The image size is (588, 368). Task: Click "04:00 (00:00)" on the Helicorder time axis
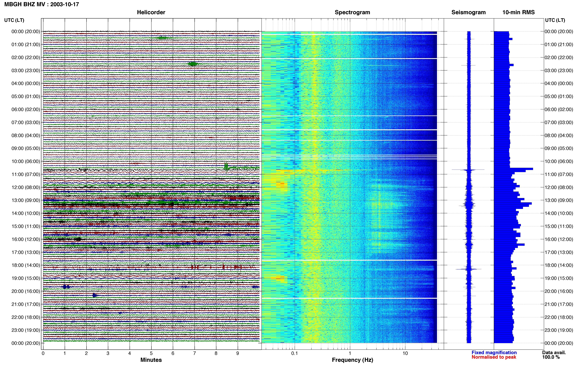click(26, 83)
